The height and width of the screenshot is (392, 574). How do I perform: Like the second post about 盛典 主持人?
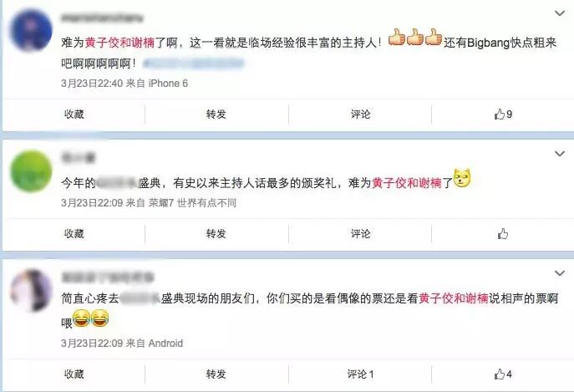pyautogui.click(x=503, y=234)
